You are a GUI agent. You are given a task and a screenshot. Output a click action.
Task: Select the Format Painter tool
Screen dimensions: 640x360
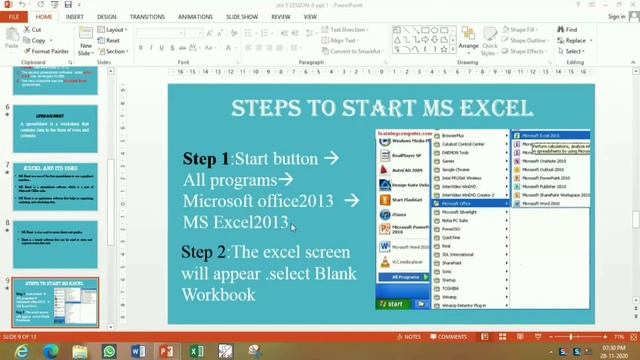pos(46,51)
